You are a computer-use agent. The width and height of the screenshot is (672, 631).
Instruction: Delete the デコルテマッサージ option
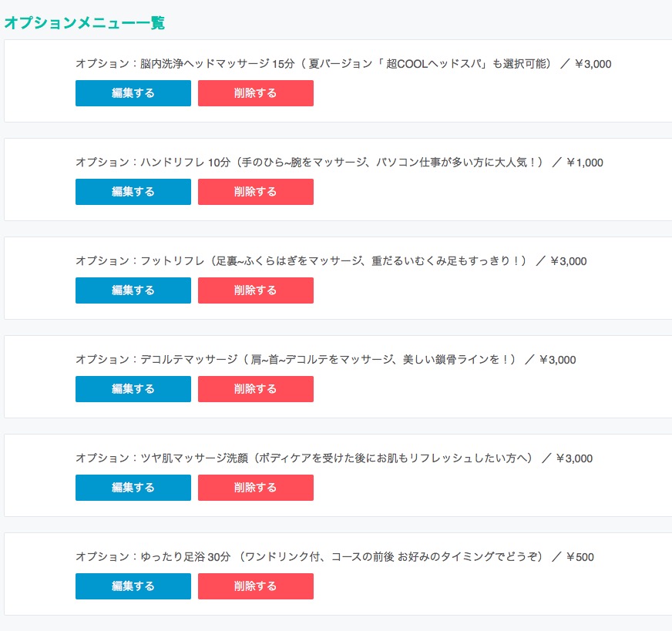click(256, 388)
